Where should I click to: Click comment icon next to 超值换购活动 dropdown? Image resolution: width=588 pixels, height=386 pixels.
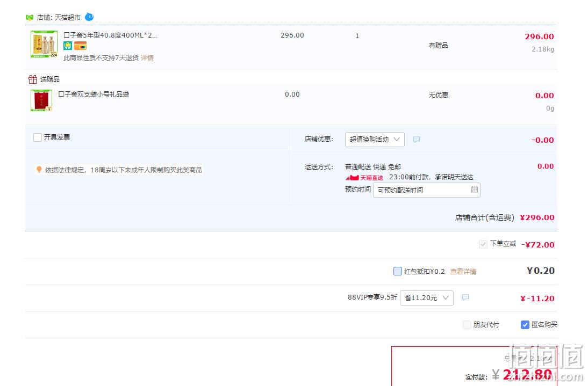[416, 139]
